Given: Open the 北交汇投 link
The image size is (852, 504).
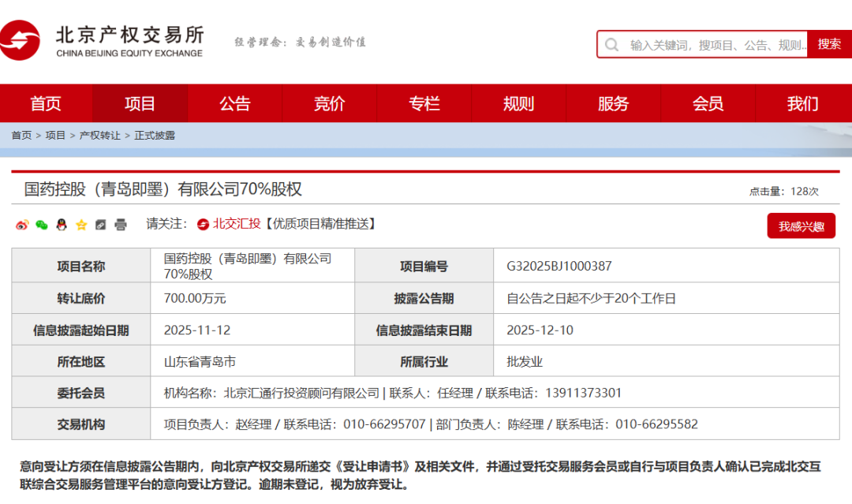Looking at the screenshot, I should [x=237, y=224].
